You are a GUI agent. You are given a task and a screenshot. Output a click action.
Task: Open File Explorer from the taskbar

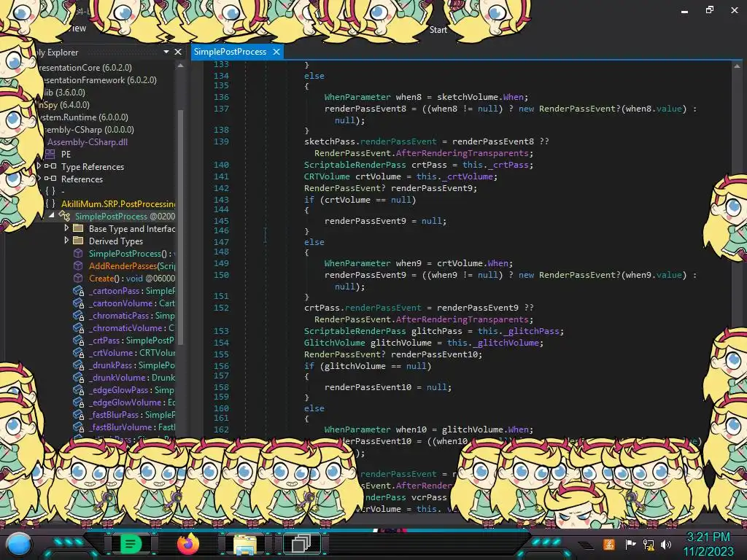tap(245, 544)
